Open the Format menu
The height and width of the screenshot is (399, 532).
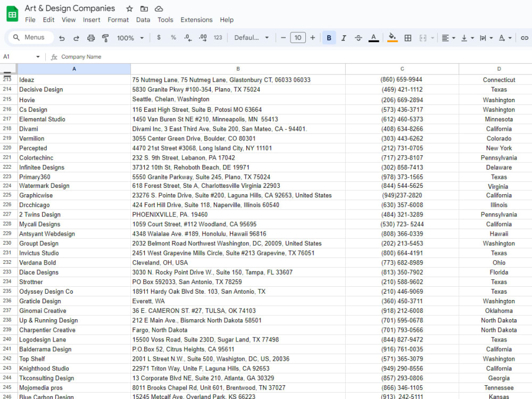[x=118, y=20]
